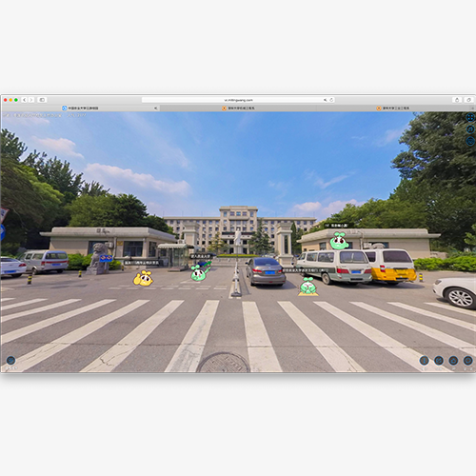The image size is (476, 476).
Task: Click the yellow cartoon mascot hotspot
Action: [143, 278]
